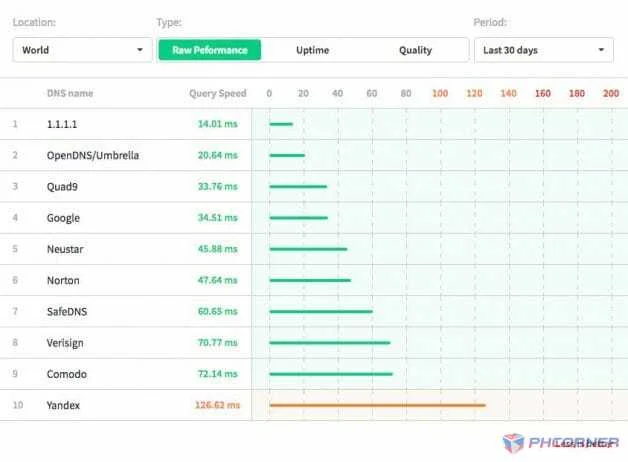Click the 60.65 ms speed value
Viewport: 628px width, 462px height.
point(217,311)
